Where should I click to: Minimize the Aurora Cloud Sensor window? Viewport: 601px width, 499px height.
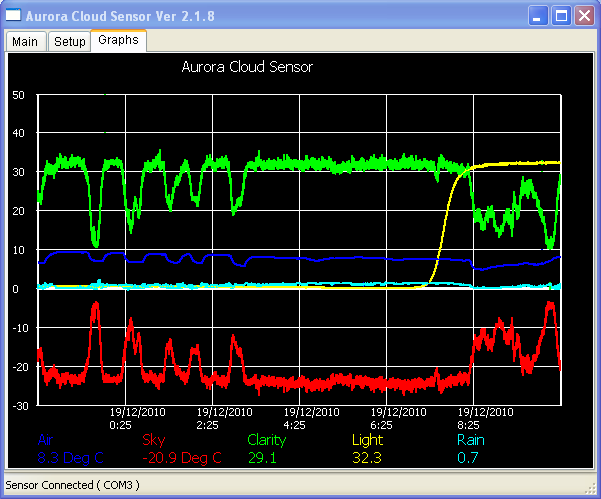pyautogui.click(x=538, y=15)
